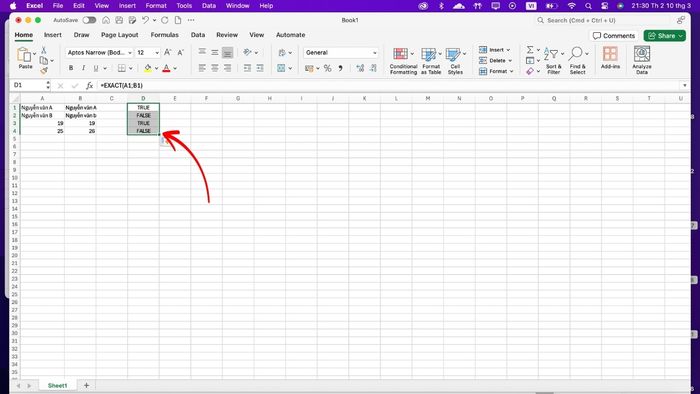Toggle the AutoSave switch

(x=89, y=20)
